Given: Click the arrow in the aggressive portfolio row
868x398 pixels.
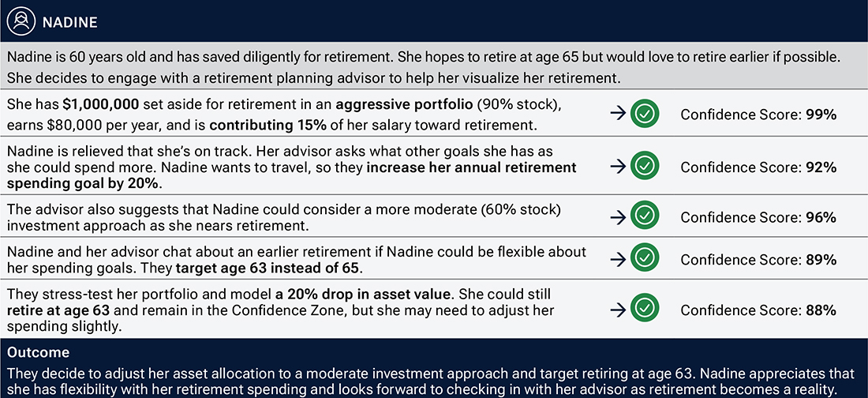Looking at the screenshot, I should pos(617,115).
